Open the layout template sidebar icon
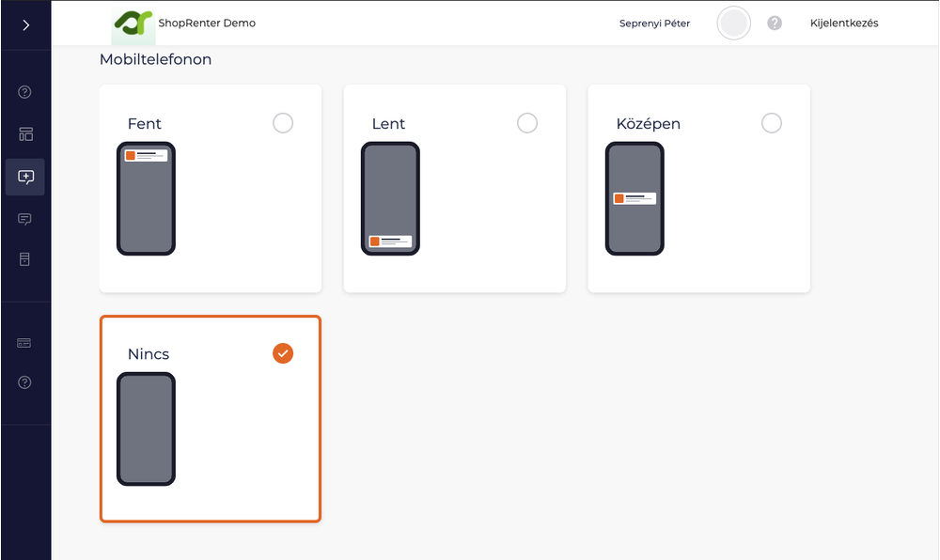The height and width of the screenshot is (560, 940). 25,134
